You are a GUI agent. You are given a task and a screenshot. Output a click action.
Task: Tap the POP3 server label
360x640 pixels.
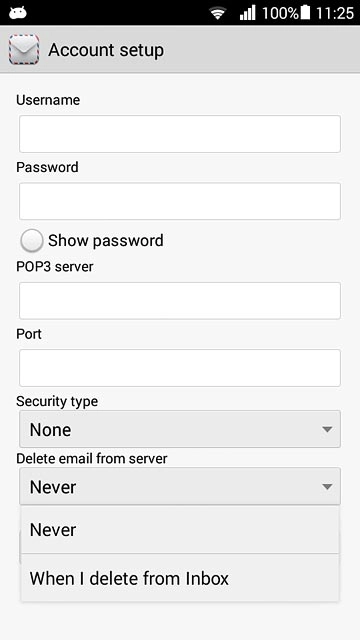[x=55, y=267]
